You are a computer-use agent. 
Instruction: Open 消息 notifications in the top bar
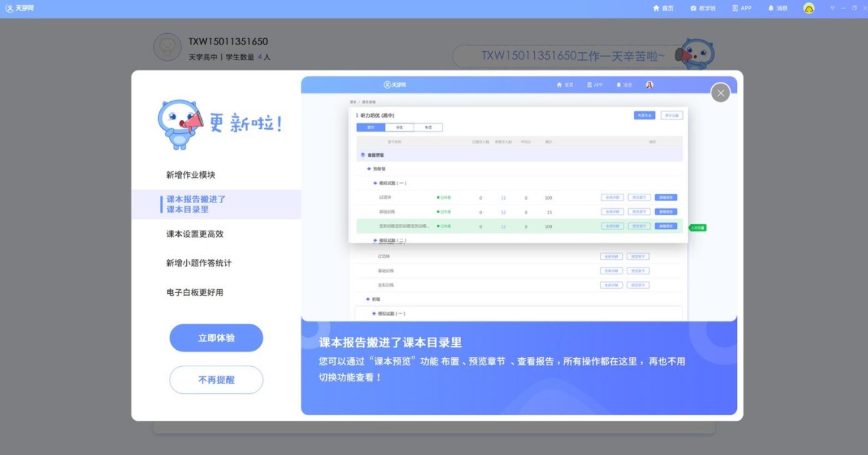[777, 8]
